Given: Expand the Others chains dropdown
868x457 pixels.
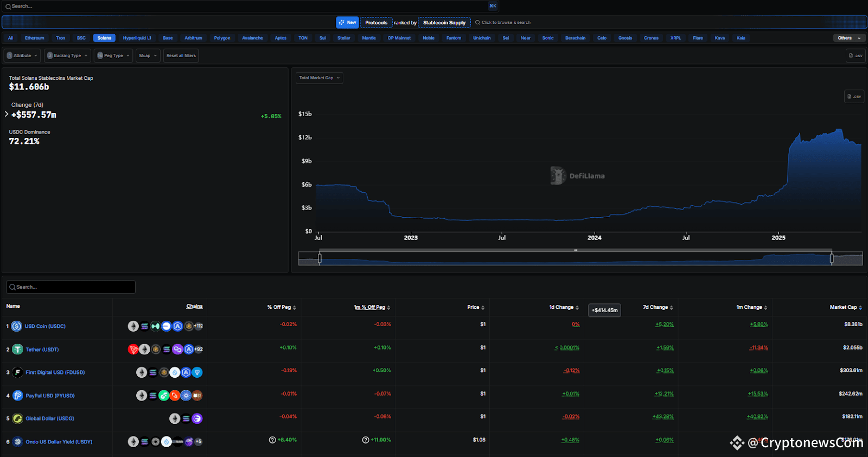Looking at the screenshot, I should click(x=849, y=38).
